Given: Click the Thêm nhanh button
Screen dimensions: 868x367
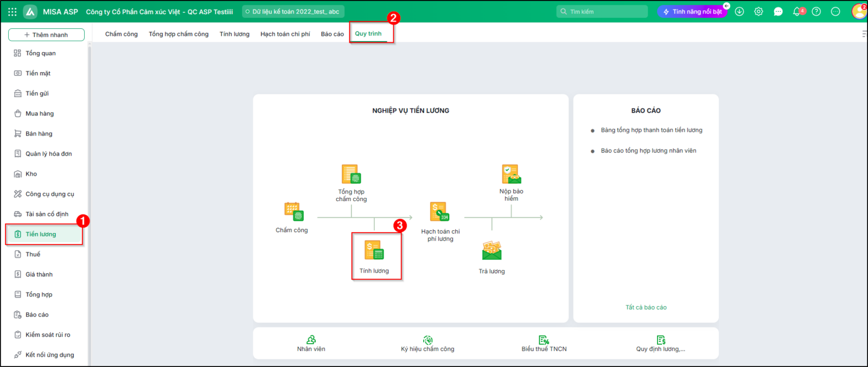Looking at the screenshot, I should tap(46, 35).
